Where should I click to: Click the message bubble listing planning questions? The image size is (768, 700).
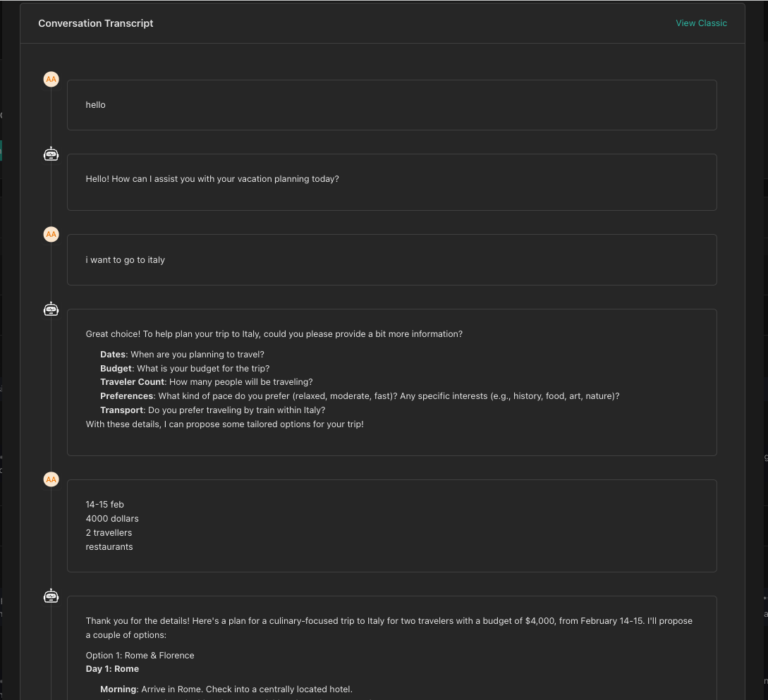pos(391,381)
